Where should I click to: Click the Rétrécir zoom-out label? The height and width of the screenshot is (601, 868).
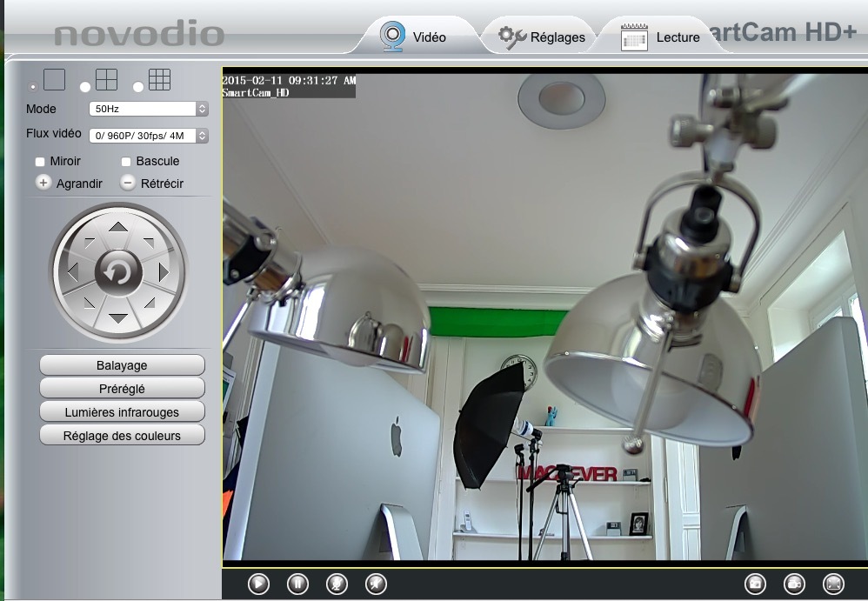tap(162, 184)
